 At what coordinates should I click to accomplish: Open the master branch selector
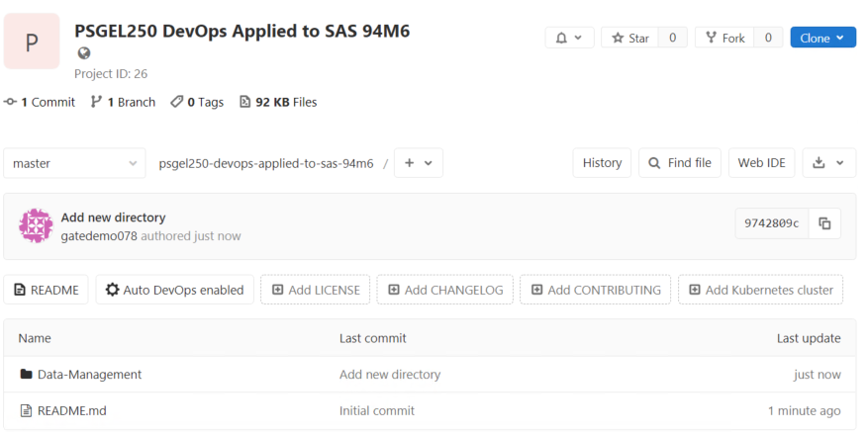[75, 163]
